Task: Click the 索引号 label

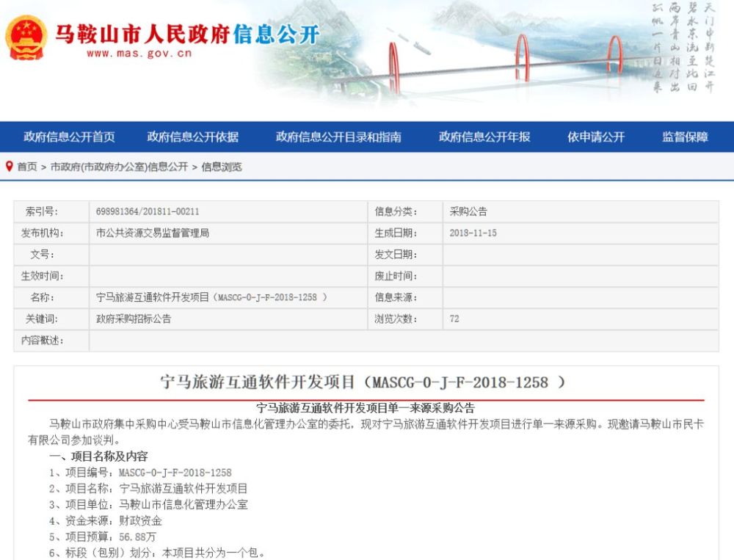Action: coord(42,211)
